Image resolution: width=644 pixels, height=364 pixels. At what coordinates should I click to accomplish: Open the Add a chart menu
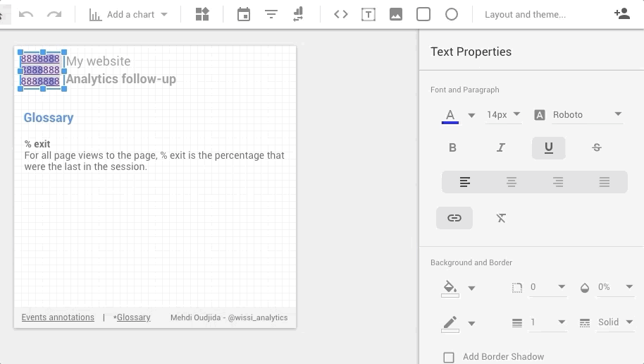pyautogui.click(x=128, y=14)
